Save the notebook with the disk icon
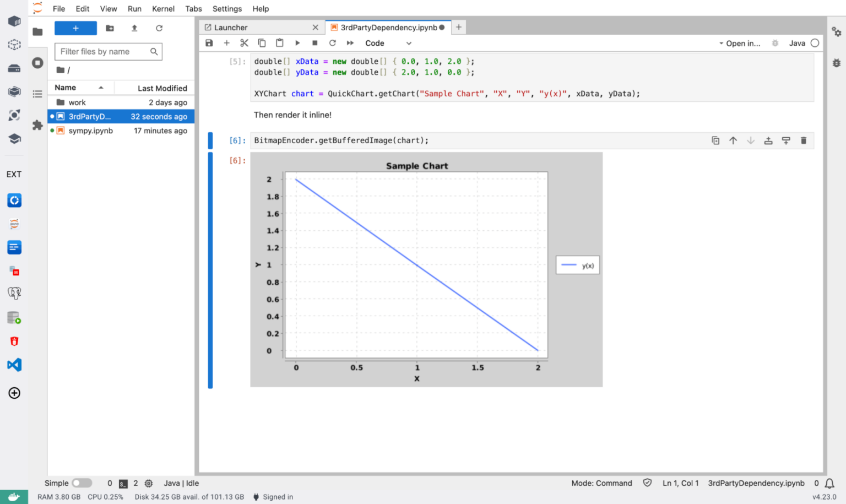 point(209,43)
